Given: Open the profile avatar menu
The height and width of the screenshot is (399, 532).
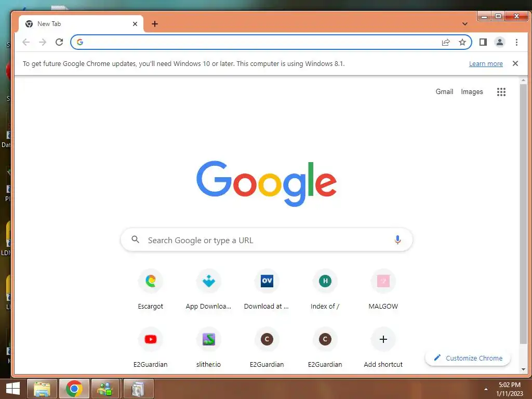Looking at the screenshot, I should pyautogui.click(x=499, y=42).
